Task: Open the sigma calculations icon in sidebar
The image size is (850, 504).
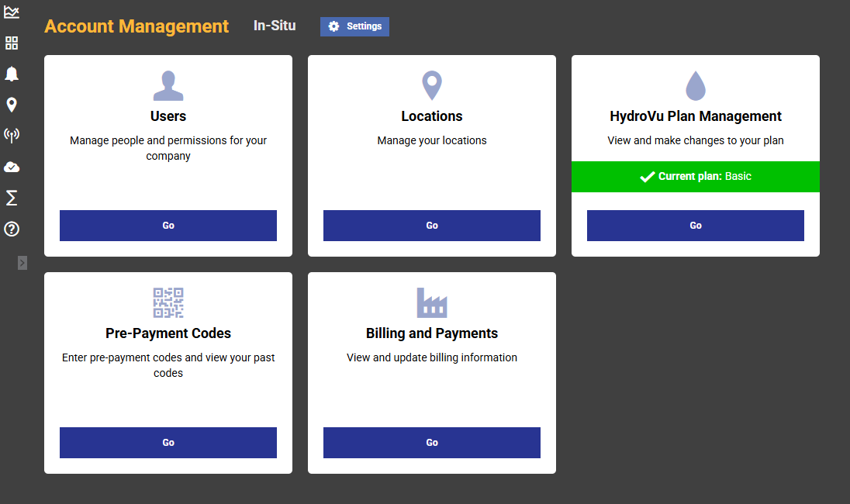Action: point(12,198)
